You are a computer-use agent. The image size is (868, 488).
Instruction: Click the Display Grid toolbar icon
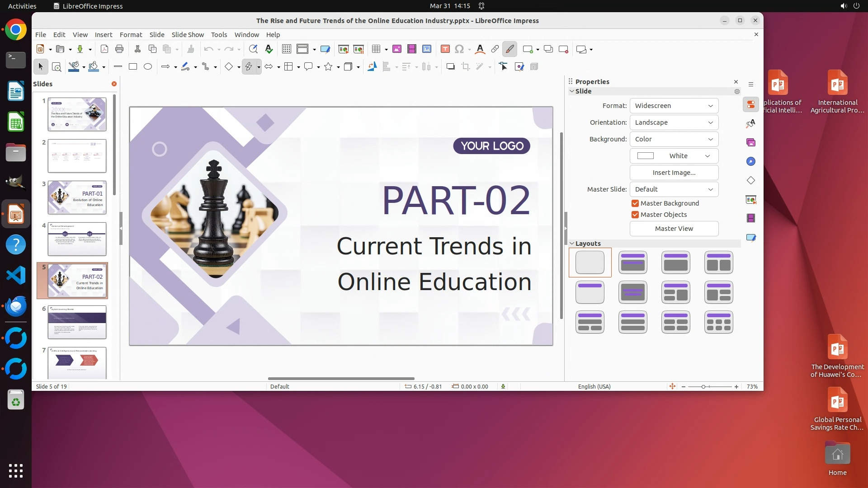tap(286, 49)
